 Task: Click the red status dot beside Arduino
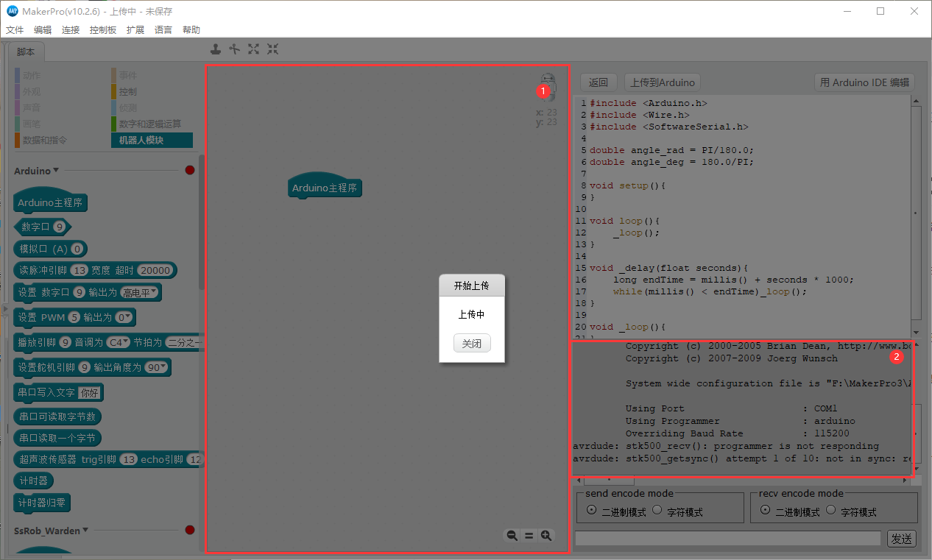coord(190,171)
